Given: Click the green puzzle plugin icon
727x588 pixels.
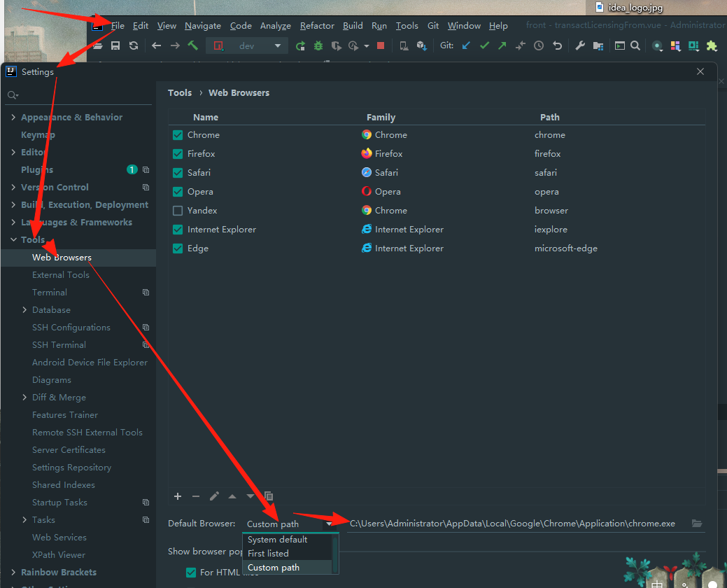Looking at the screenshot, I should 712,45.
